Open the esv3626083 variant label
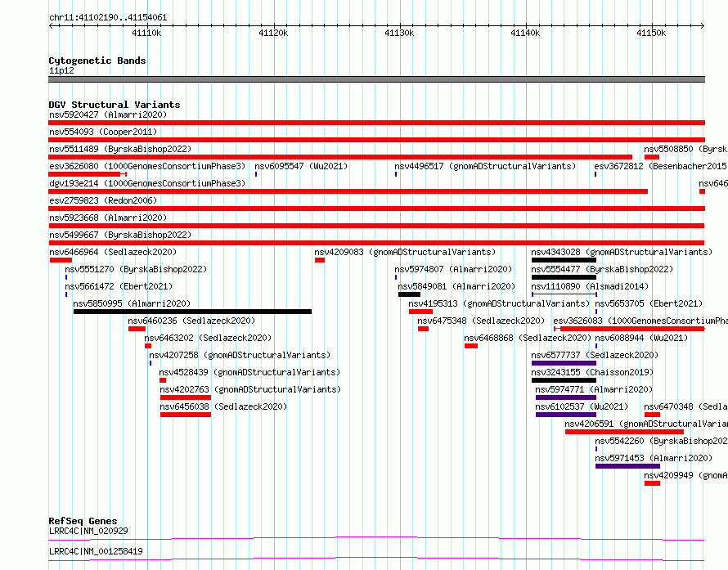Screen dimensions: 728x570 (640, 321)
